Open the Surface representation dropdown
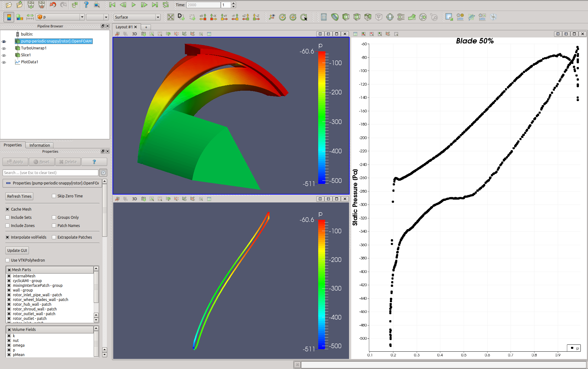The width and height of the screenshot is (588, 369). tap(137, 17)
